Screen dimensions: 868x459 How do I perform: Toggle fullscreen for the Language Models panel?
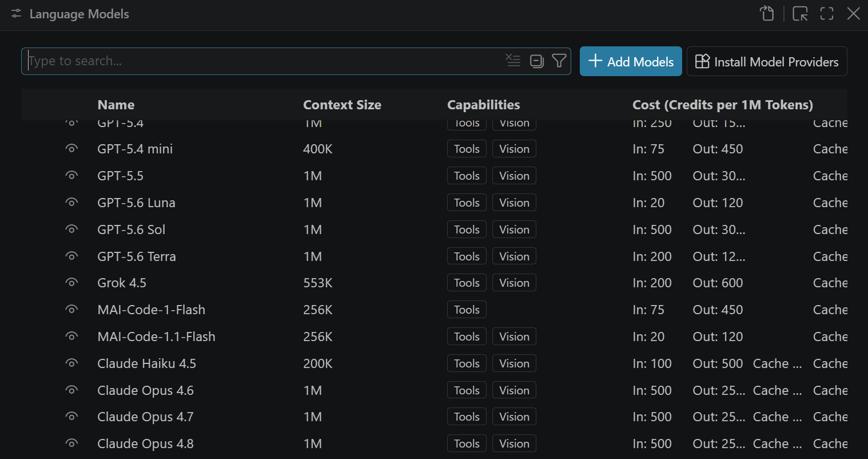[x=827, y=14]
